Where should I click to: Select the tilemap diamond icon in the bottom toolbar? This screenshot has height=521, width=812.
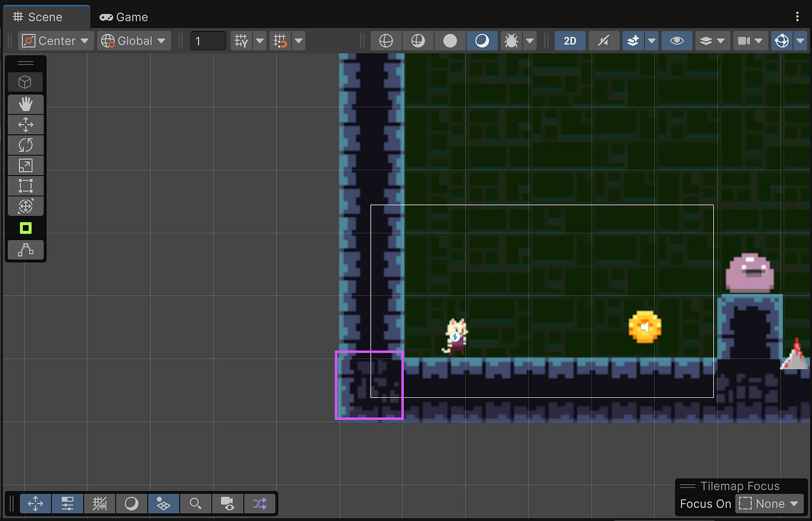tap(163, 503)
